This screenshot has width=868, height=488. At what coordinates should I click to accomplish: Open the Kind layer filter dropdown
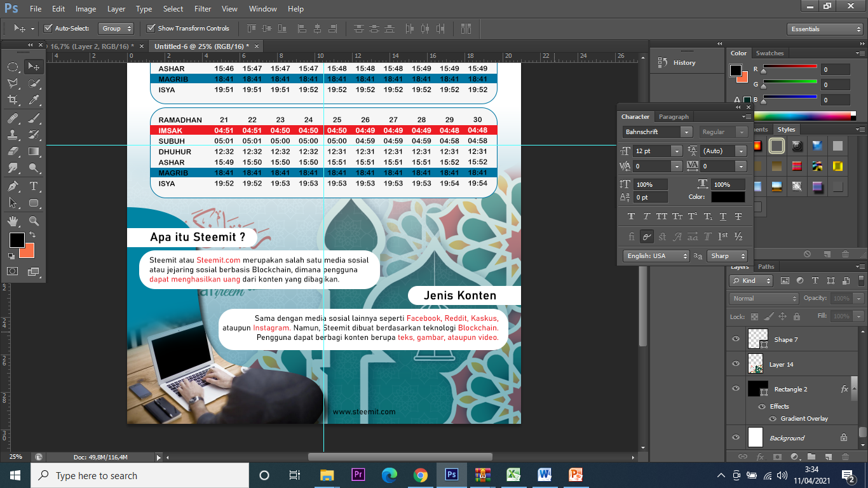752,281
